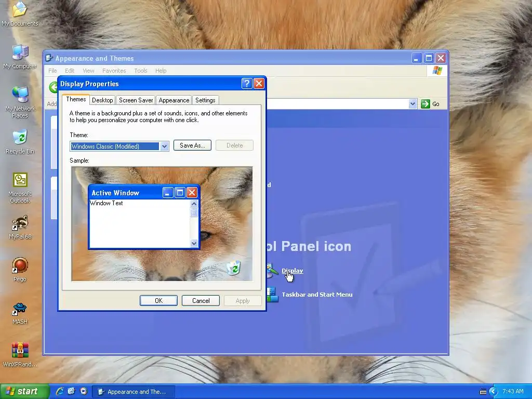532x399 pixels.
Task: Click the Save As... button
Action: pyautogui.click(x=192, y=145)
